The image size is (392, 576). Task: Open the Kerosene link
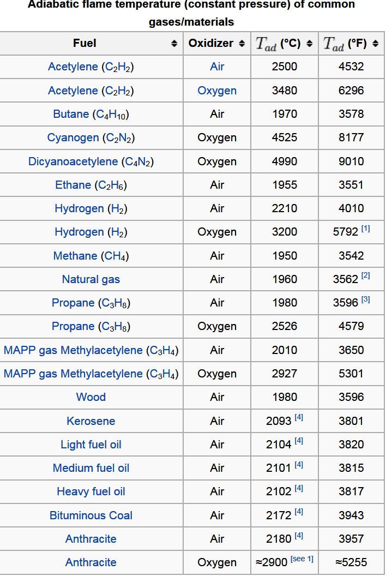tap(91, 421)
